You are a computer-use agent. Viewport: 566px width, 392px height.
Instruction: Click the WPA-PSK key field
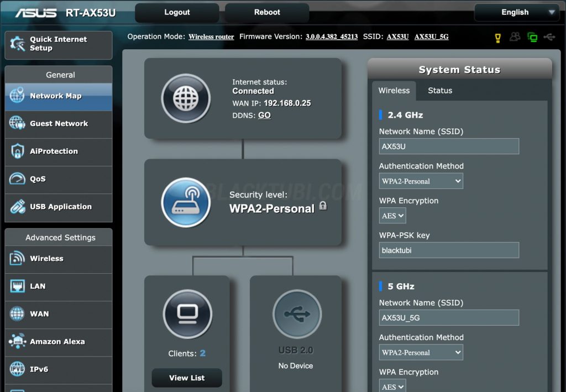point(449,250)
